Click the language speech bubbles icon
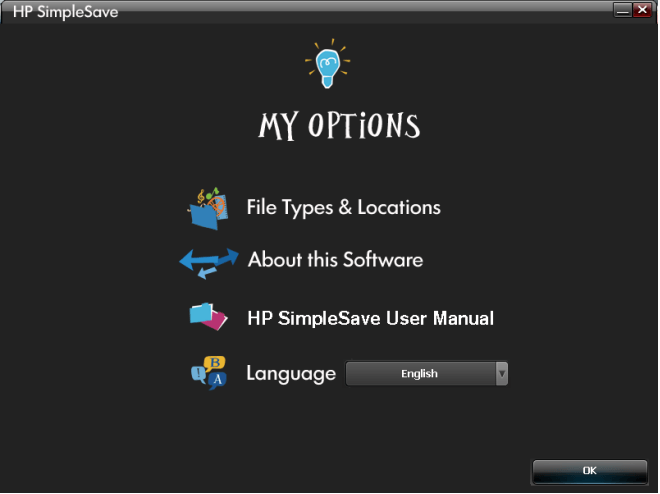The width and height of the screenshot is (660, 494). 209,373
